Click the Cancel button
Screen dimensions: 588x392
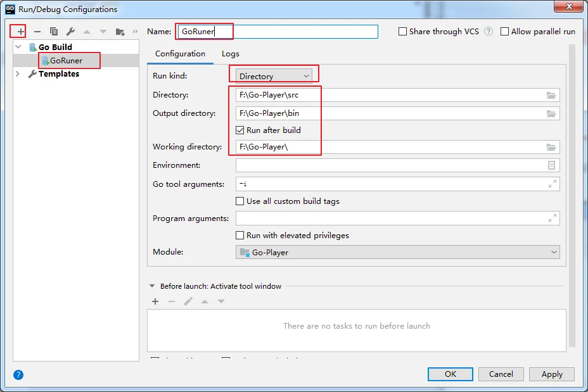(501, 374)
